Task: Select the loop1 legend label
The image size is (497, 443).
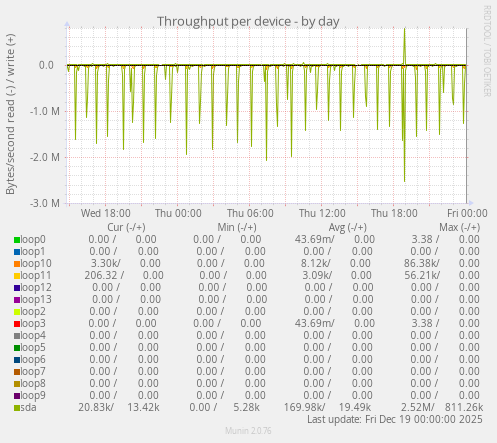Action: [33, 252]
